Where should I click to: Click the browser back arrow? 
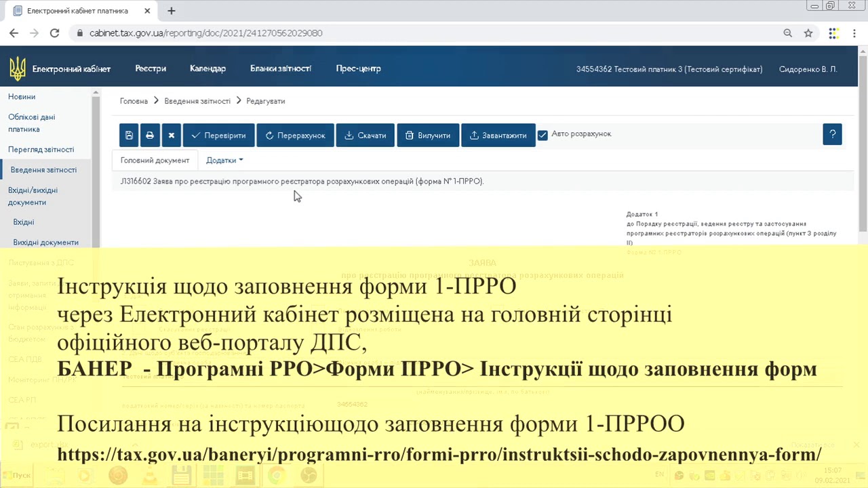tap(14, 33)
